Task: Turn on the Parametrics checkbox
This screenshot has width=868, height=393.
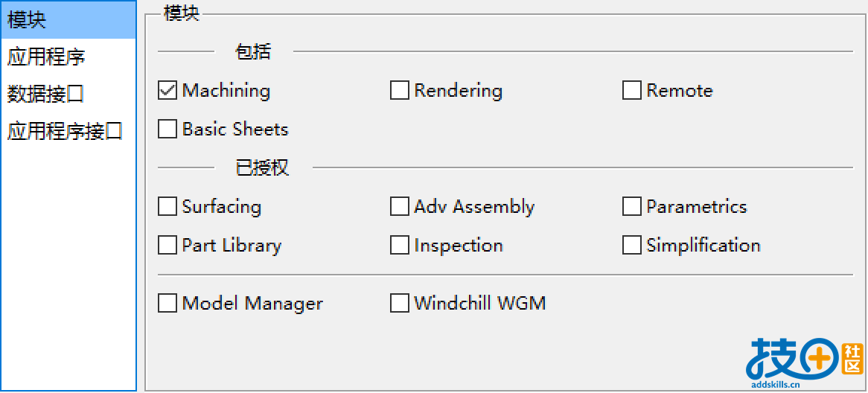Action: pyautogui.click(x=631, y=206)
